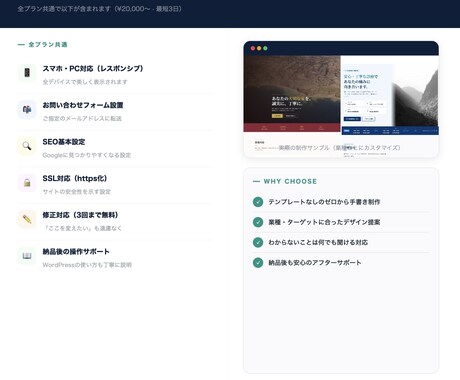Screen dimensions: 460x380
Task: Click check icon next to わからないことは何でも聞ける対応
Action: click(258, 242)
